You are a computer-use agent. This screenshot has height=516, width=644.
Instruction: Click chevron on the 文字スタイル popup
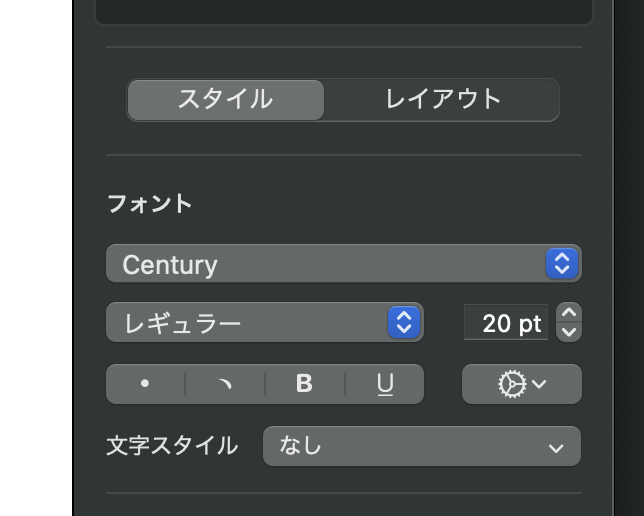(556, 447)
